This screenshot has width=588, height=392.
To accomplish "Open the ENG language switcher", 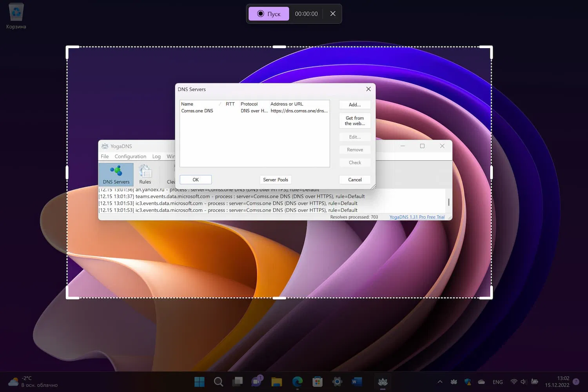I will pyautogui.click(x=497, y=382).
